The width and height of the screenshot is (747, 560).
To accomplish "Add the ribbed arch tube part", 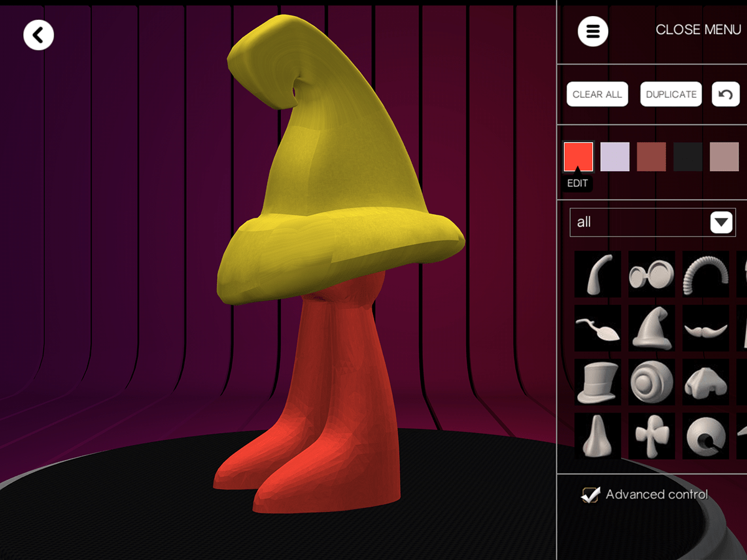I will point(706,274).
